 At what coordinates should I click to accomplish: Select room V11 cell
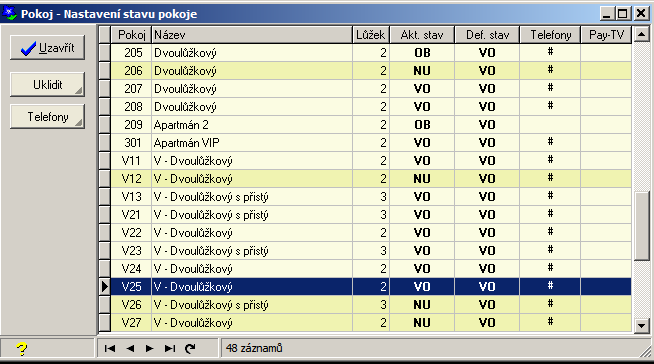[131, 161]
